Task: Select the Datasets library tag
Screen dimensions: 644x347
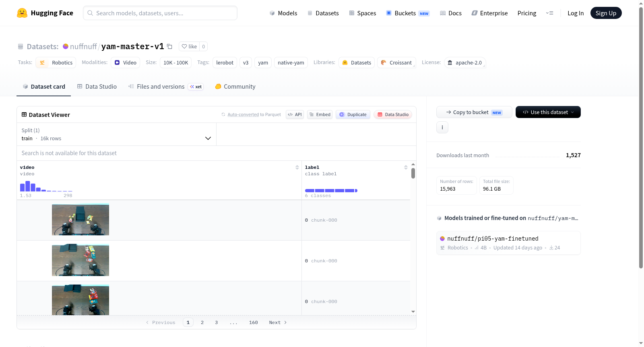Action: coord(357,62)
